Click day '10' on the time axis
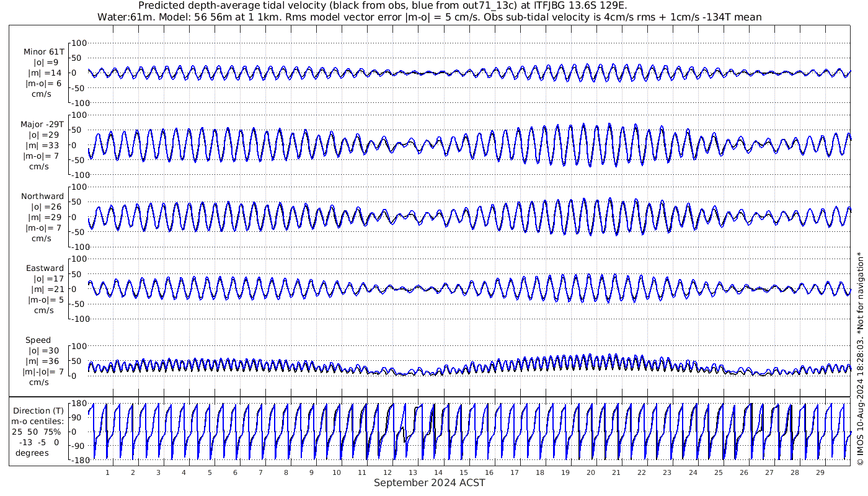Image resolution: width=868 pixels, height=496 pixels. click(x=337, y=472)
